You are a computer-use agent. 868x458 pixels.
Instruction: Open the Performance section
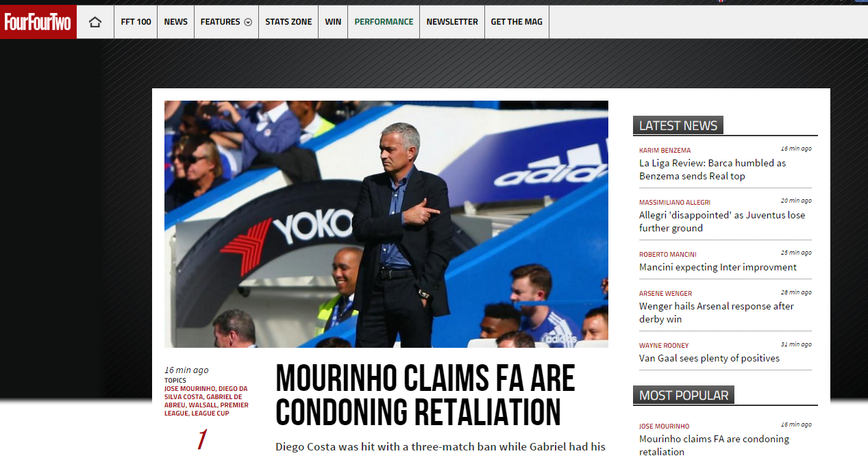point(384,22)
